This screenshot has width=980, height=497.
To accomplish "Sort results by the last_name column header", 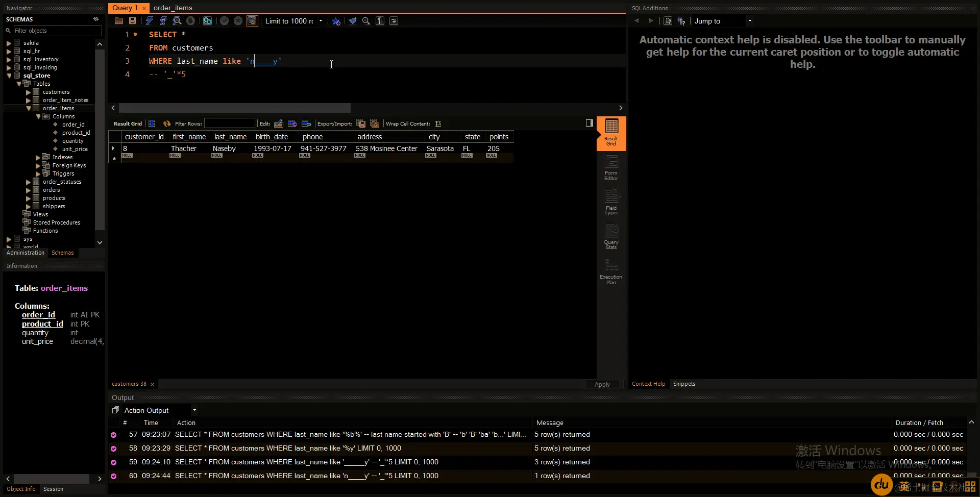I will tap(231, 137).
